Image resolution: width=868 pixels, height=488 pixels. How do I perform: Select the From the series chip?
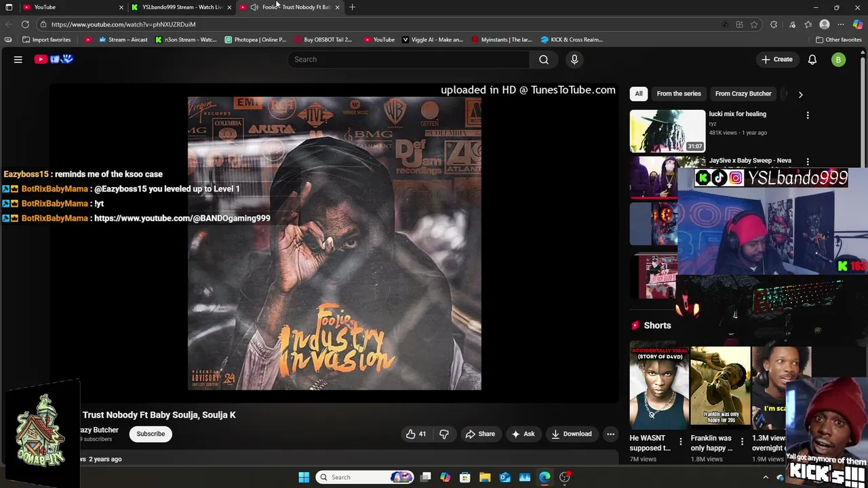coord(679,94)
